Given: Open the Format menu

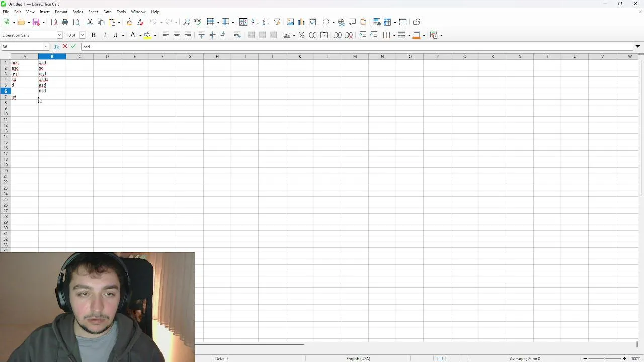Looking at the screenshot, I should coord(61,12).
